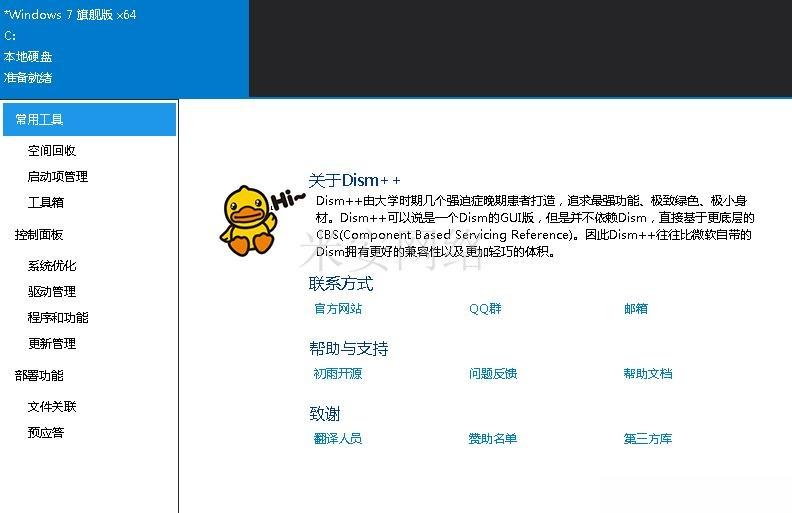Select the 部署功能 sidebar category
792x513 pixels.
pos(39,376)
